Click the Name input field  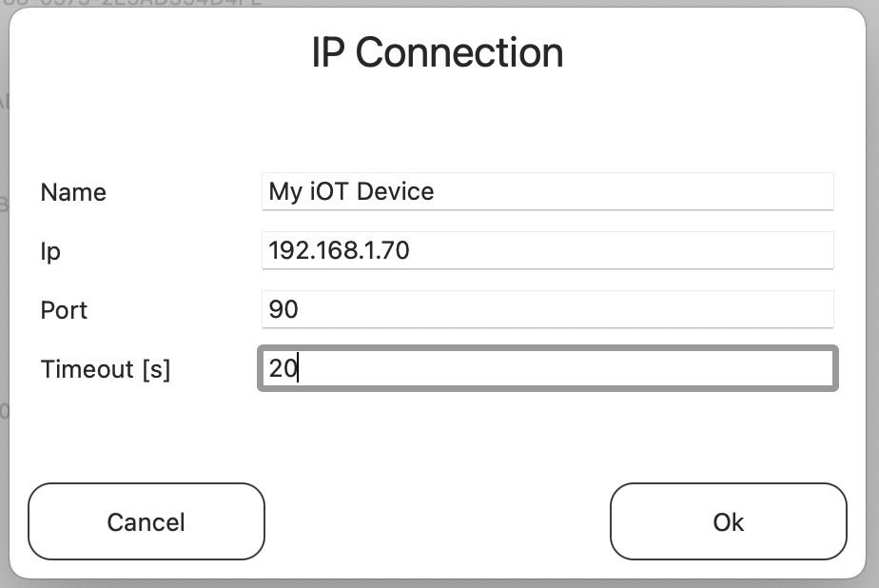coord(547,192)
